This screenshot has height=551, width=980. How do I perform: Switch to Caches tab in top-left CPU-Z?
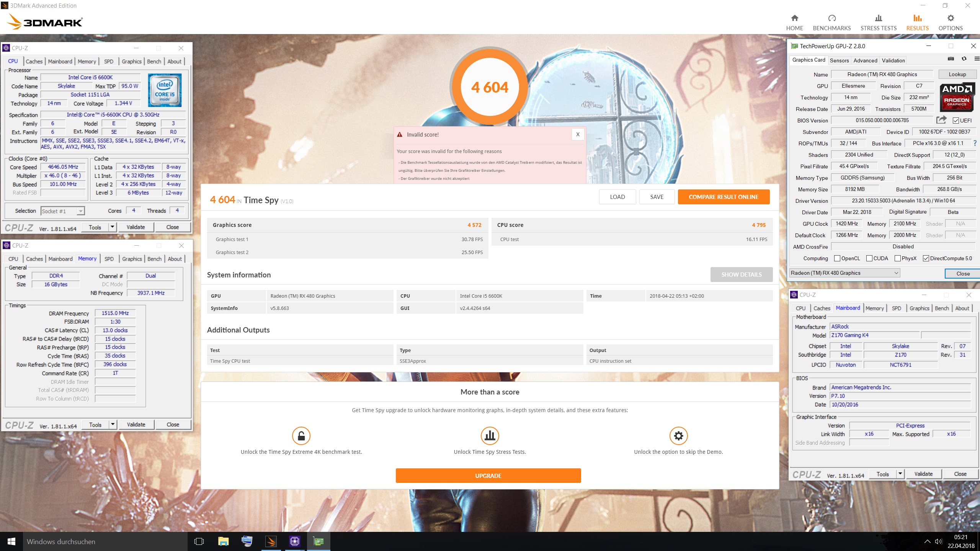pyautogui.click(x=34, y=61)
